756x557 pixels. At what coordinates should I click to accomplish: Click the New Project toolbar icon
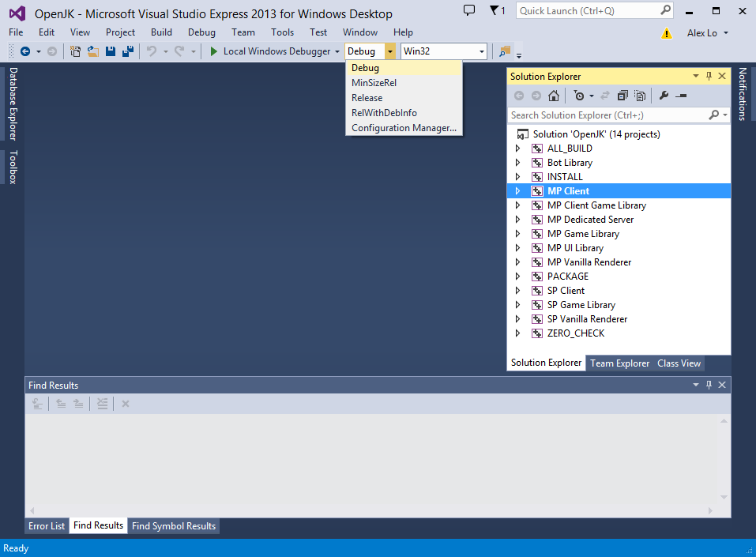pyautogui.click(x=76, y=51)
